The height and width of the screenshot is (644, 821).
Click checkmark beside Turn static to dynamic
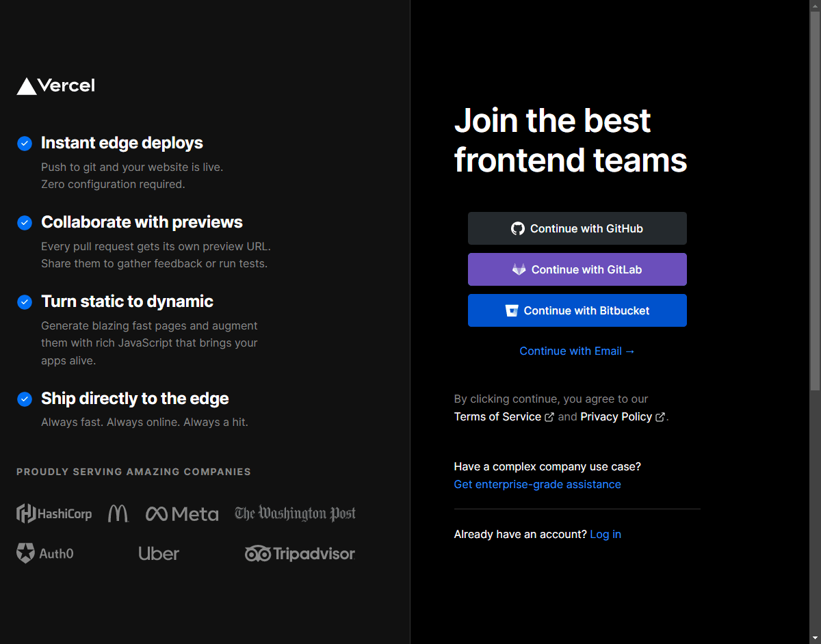click(25, 302)
